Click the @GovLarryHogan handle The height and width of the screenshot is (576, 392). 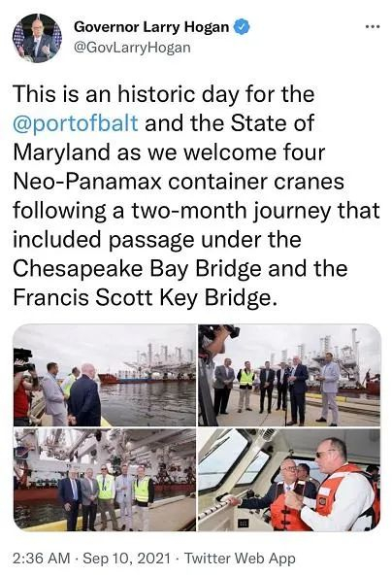click(133, 48)
